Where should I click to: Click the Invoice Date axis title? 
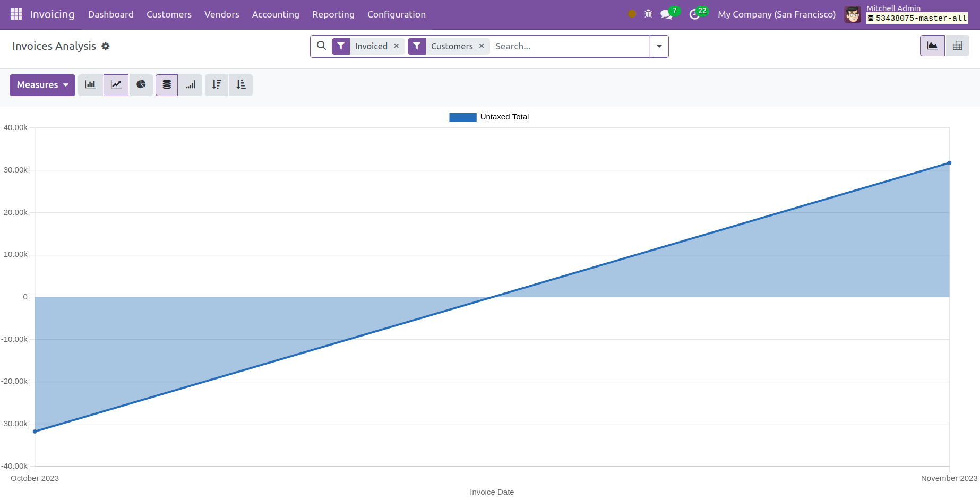[492, 492]
